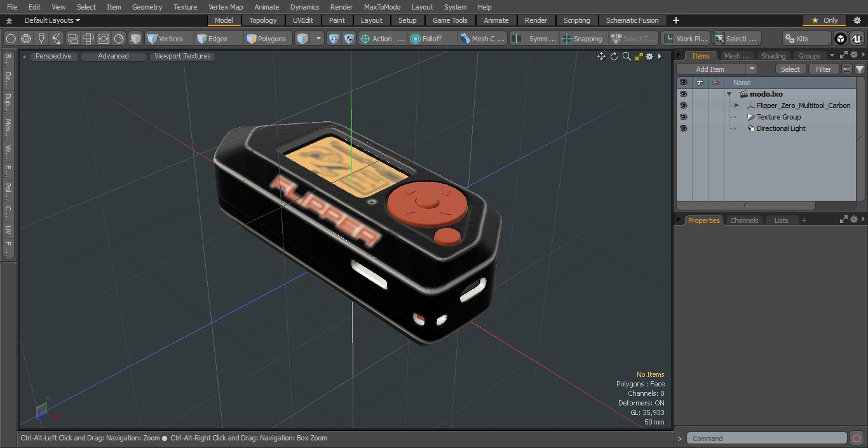
Task: Switch to the Channels tab
Action: pyautogui.click(x=744, y=221)
